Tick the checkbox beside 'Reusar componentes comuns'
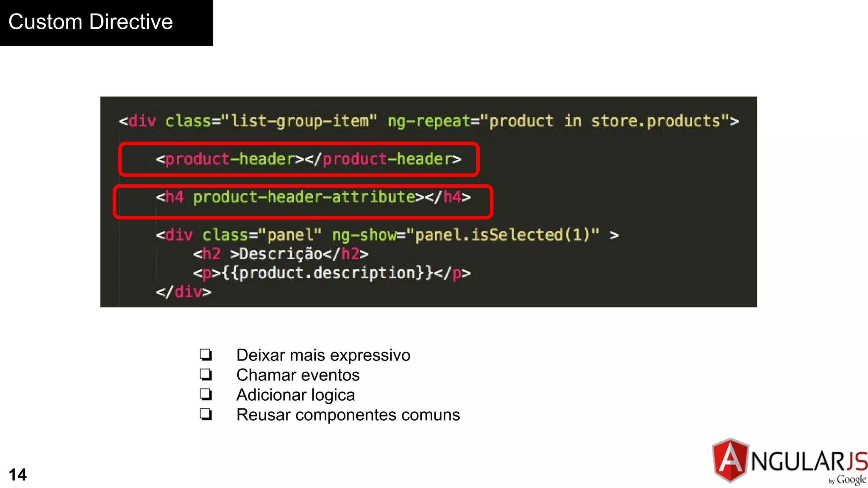 point(206,414)
